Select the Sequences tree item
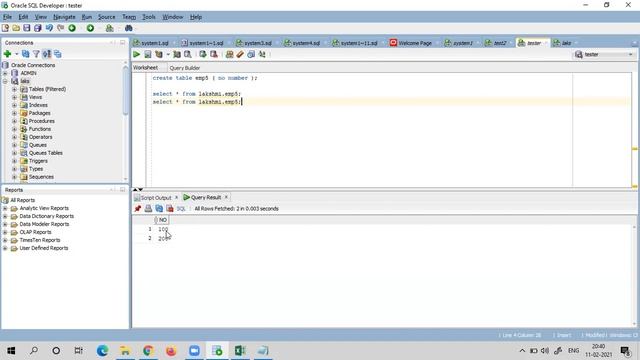 tap(41, 177)
